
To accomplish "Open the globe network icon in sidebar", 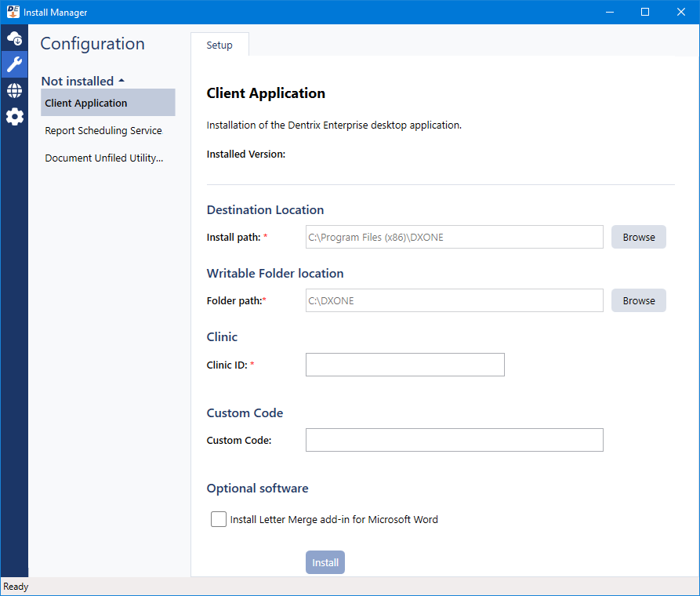I will 14,90.
